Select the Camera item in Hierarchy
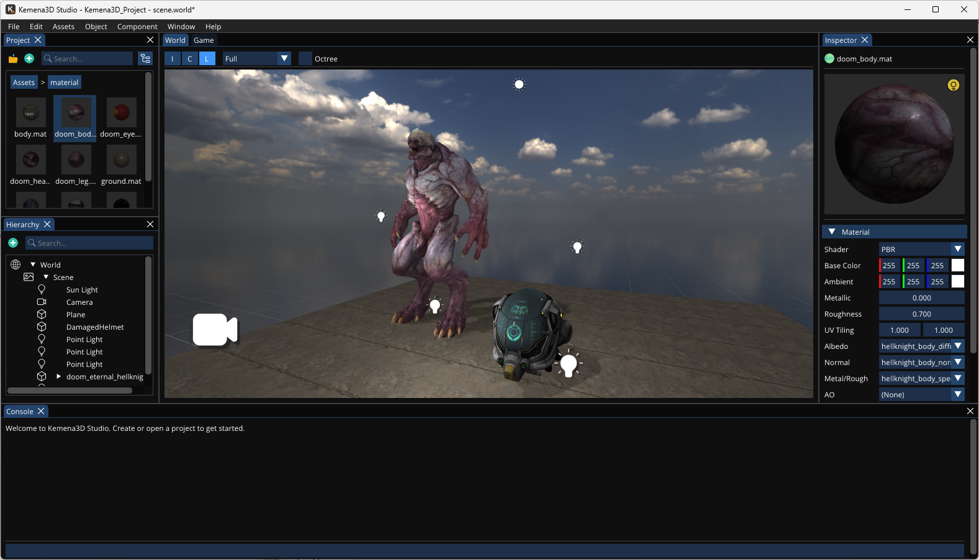Viewport: 979px width, 560px height. pos(79,302)
